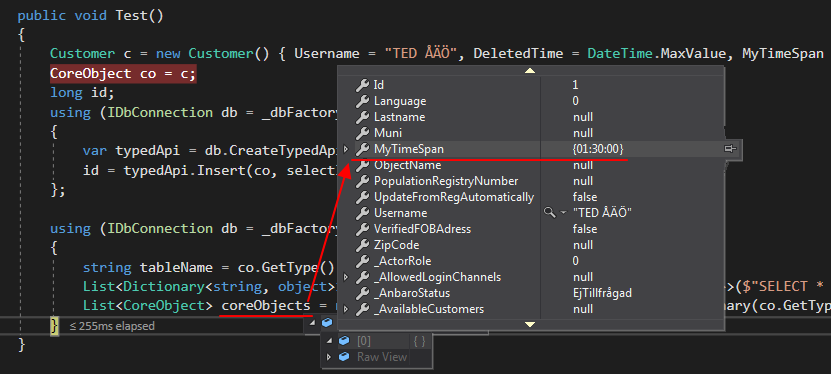The image size is (831, 374).
Task: Click the wrench icon beside Username
Action: [363, 213]
